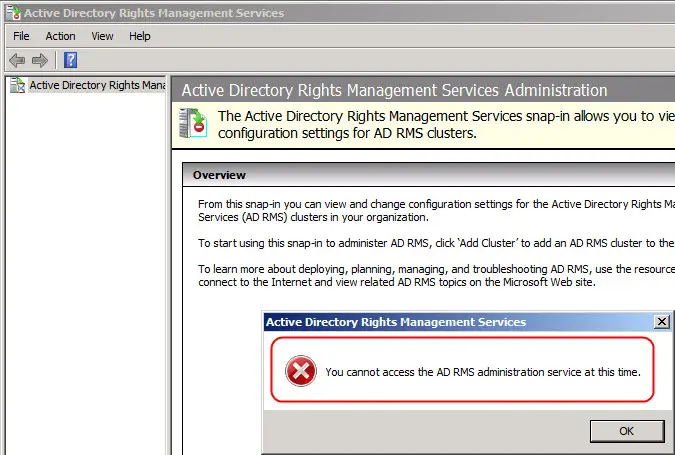Click the server icon in the yellow banner
675x455 pixels.
click(193, 123)
